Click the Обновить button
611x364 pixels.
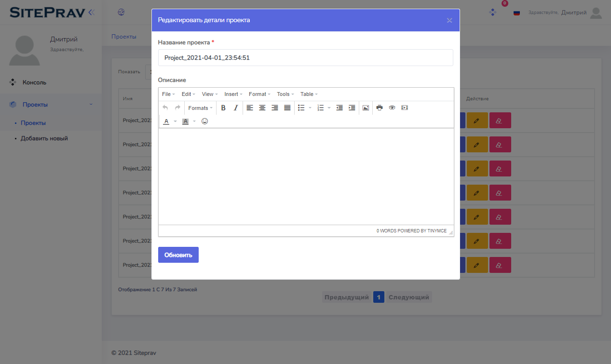pyautogui.click(x=178, y=255)
